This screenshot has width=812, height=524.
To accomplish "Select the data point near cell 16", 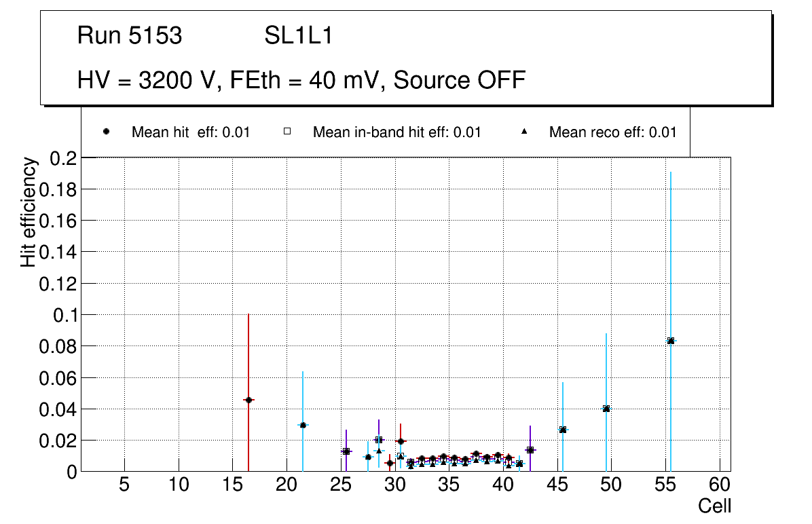I will (248, 400).
